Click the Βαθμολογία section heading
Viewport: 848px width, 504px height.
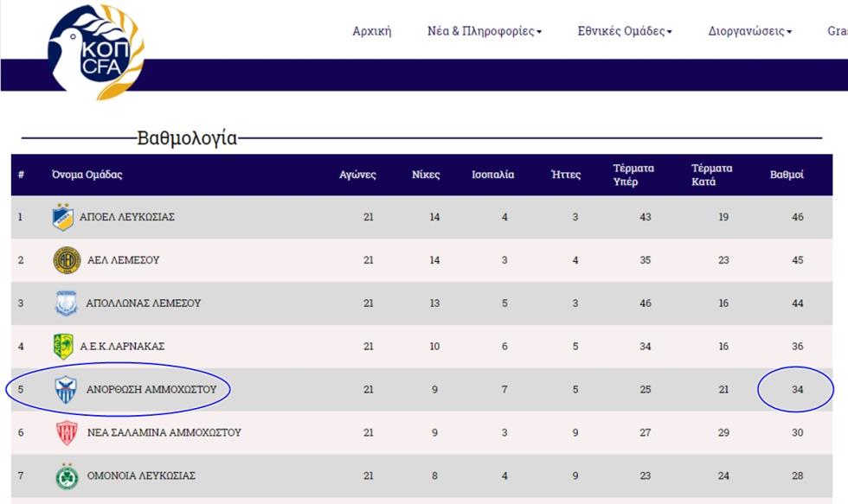(x=187, y=137)
